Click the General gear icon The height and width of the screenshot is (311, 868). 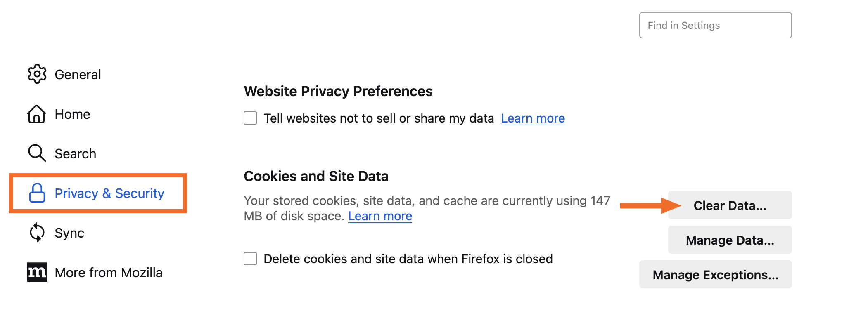pyautogui.click(x=37, y=74)
